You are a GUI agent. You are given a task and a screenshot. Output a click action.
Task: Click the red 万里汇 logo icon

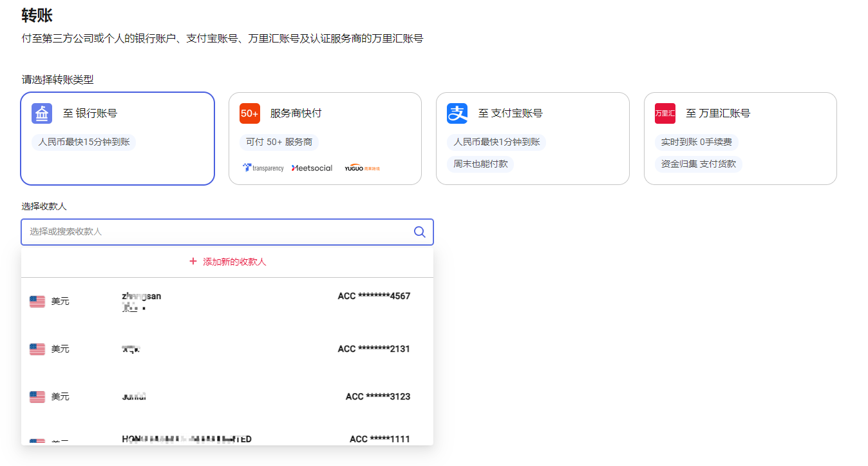tap(665, 113)
